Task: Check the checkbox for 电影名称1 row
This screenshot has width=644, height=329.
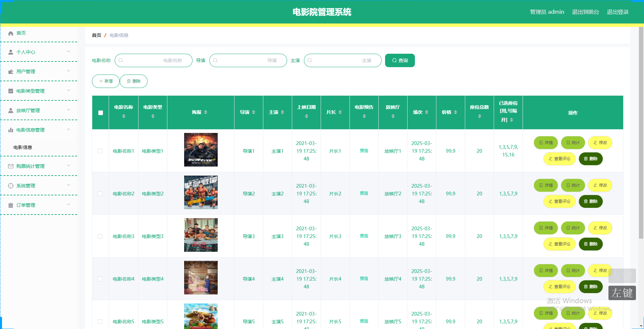Action: click(100, 151)
